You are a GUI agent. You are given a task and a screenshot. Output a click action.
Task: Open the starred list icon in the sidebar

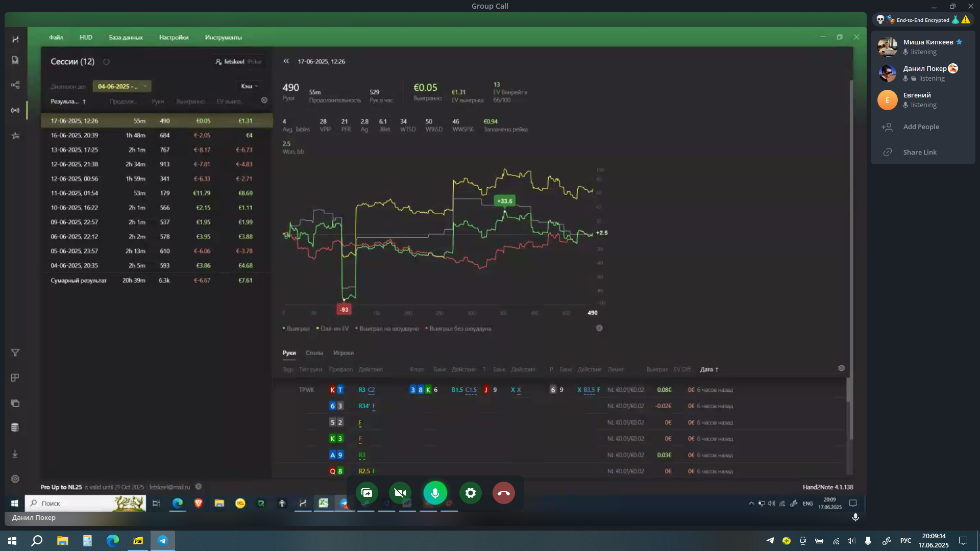[x=15, y=136]
